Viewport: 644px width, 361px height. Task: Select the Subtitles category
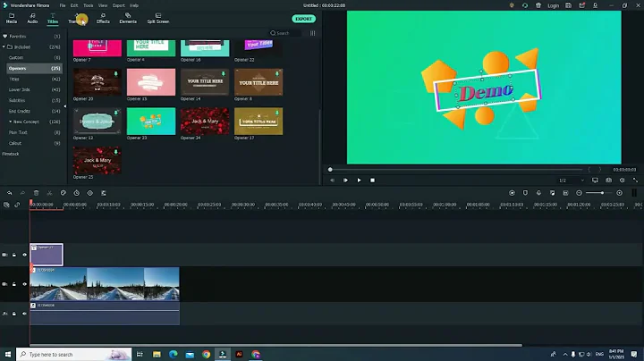point(34,100)
